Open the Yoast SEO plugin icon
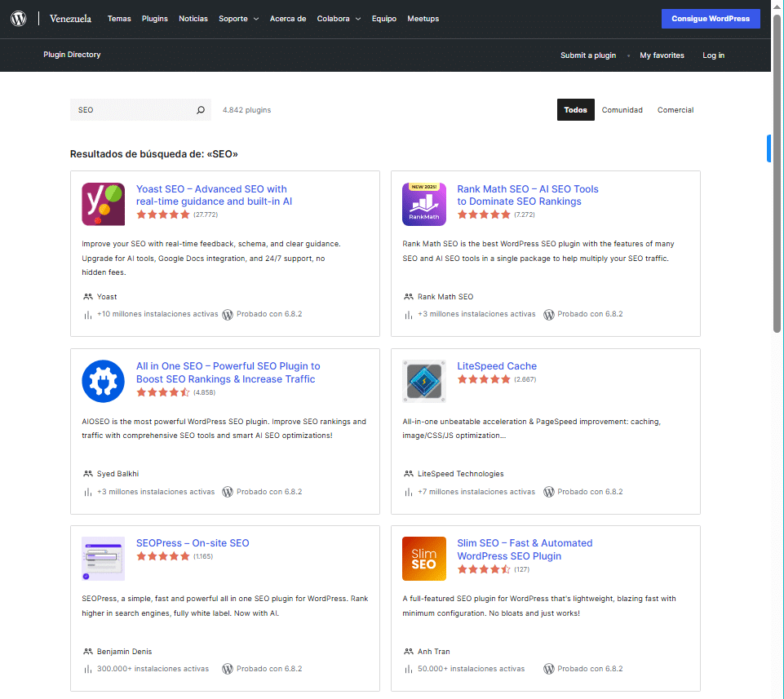784x699 pixels. tap(104, 204)
